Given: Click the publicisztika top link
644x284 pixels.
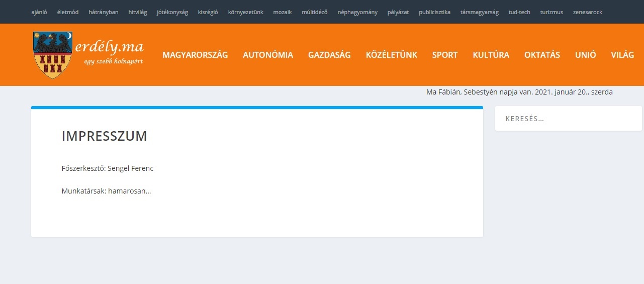Looking at the screenshot, I should coord(434,12).
